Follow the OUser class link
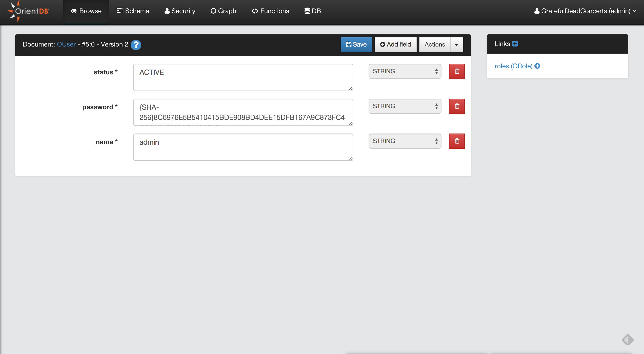 pyautogui.click(x=66, y=44)
